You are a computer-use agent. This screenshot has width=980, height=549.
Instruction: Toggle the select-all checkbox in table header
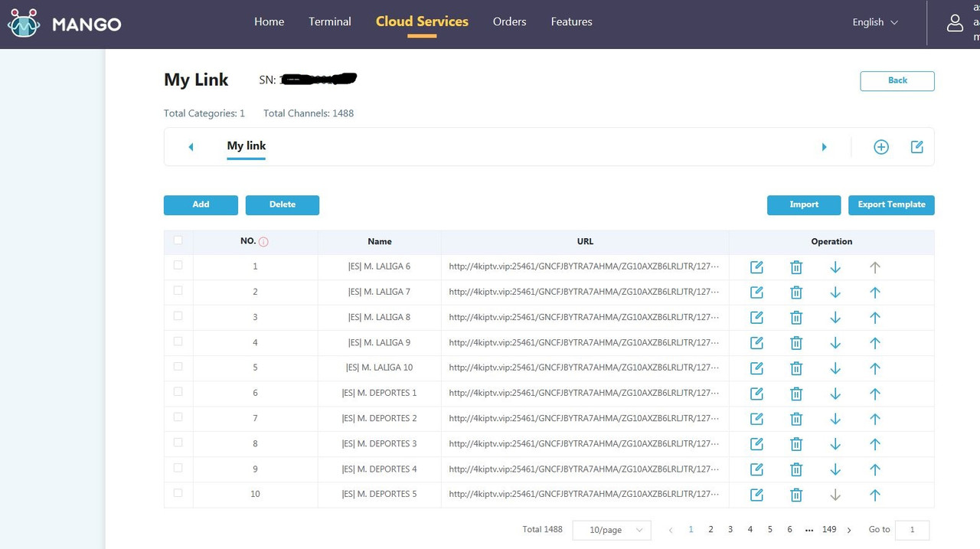(x=178, y=240)
